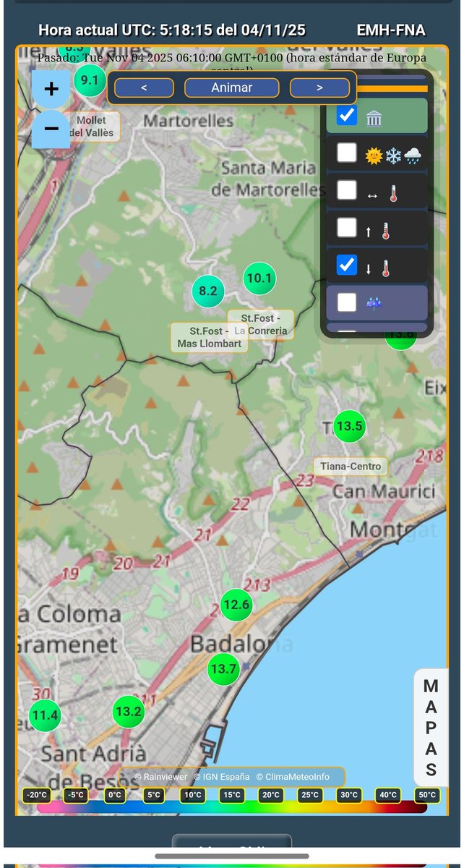The width and height of the screenshot is (464, 868).
Task: Enable the sun-snow-rain weather conditions checkbox
Action: (347, 153)
